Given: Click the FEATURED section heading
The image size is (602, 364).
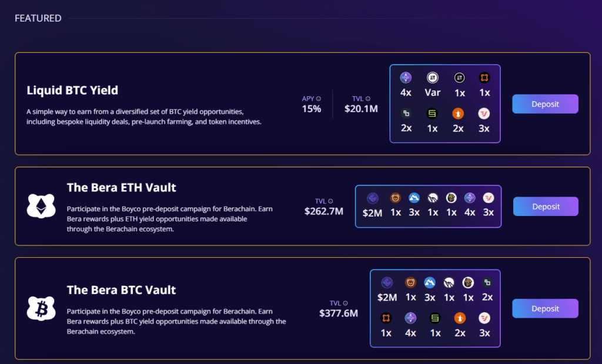Looking at the screenshot, I should point(38,18).
